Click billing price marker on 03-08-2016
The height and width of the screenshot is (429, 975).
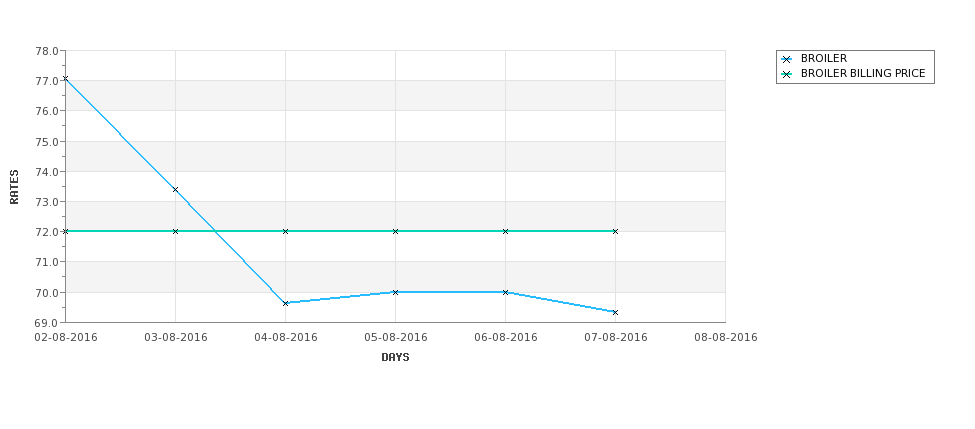tap(175, 231)
